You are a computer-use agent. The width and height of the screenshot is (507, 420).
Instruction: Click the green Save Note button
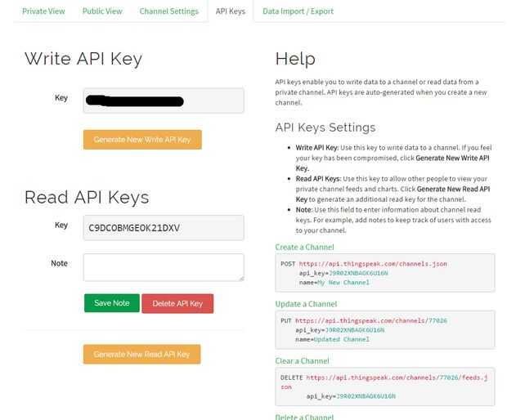click(x=112, y=303)
